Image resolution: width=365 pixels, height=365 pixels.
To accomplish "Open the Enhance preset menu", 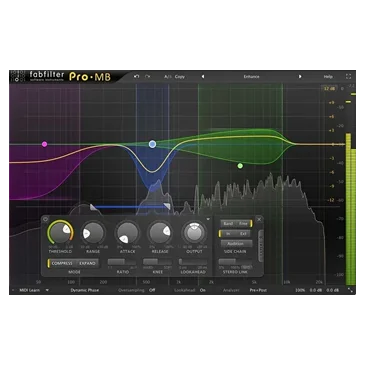I will click(251, 77).
